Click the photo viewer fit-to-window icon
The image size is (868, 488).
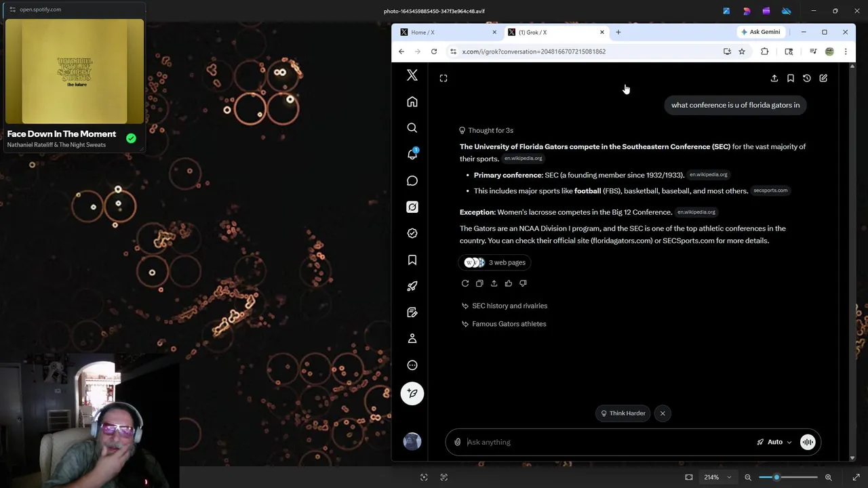click(x=689, y=477)
